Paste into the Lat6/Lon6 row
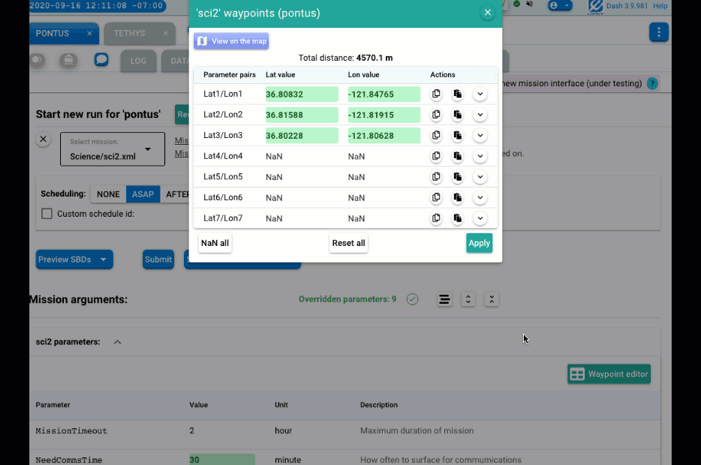 tap(457, 198)
